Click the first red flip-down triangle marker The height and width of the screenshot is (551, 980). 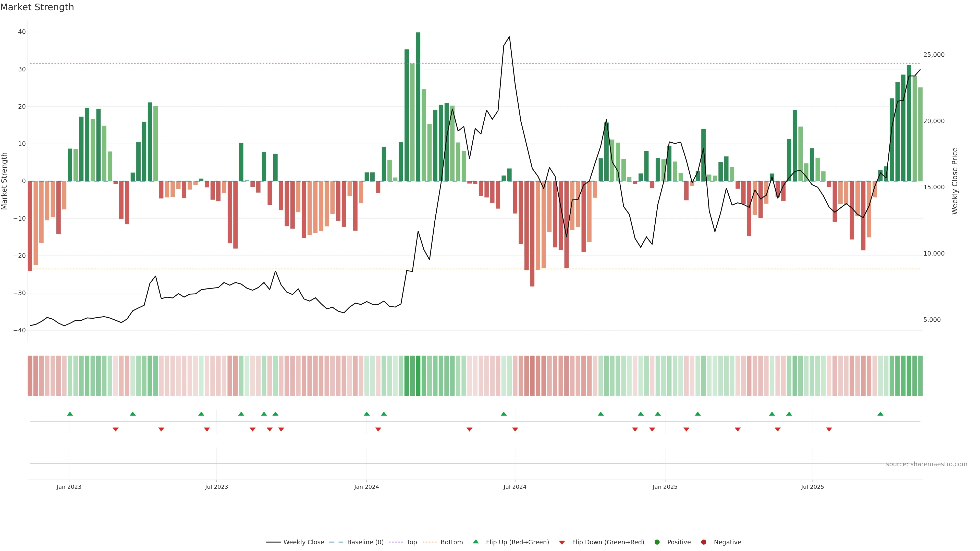(116, 429)
